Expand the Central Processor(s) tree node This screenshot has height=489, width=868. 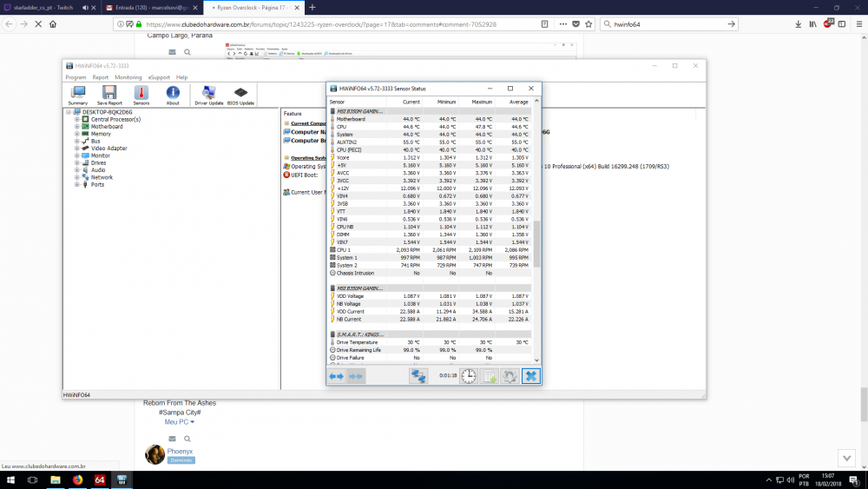[x=76, y=119]
